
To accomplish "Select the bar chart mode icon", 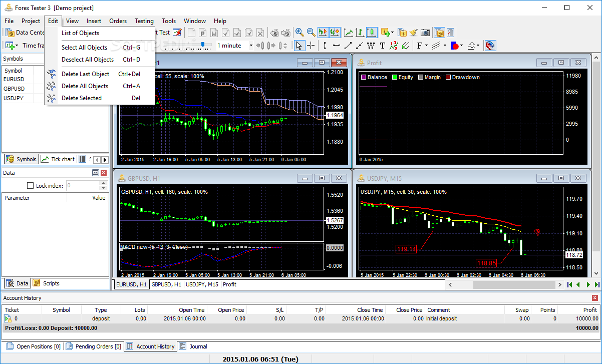I will (x=360, y=33).
